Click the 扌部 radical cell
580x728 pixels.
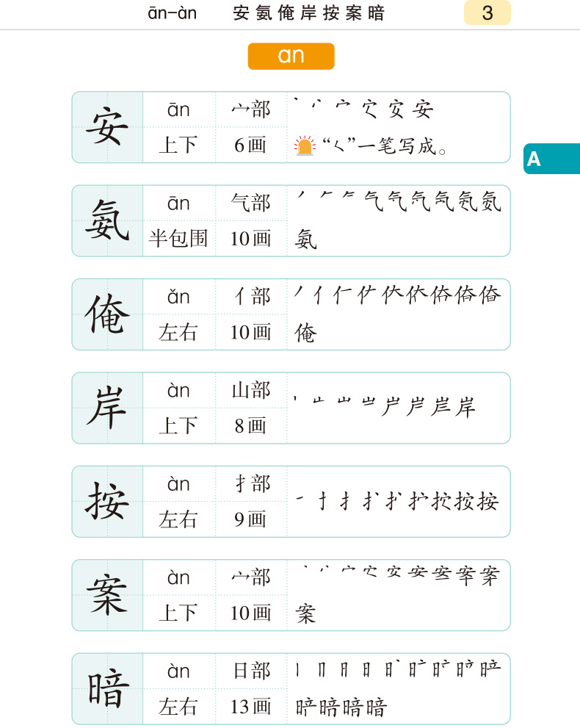pyautogui.click(x=251, y=484)
